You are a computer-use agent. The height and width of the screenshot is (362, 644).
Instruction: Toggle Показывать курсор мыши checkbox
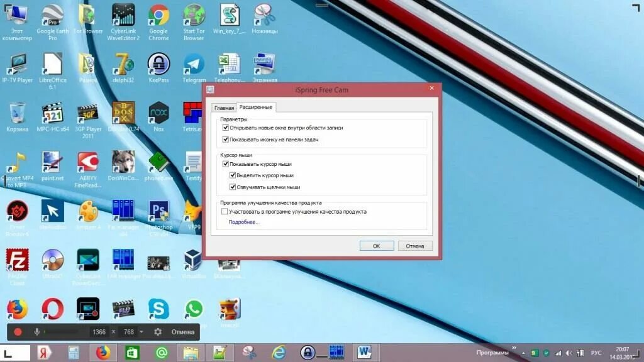pyautogui.click(x=226, y=164)
